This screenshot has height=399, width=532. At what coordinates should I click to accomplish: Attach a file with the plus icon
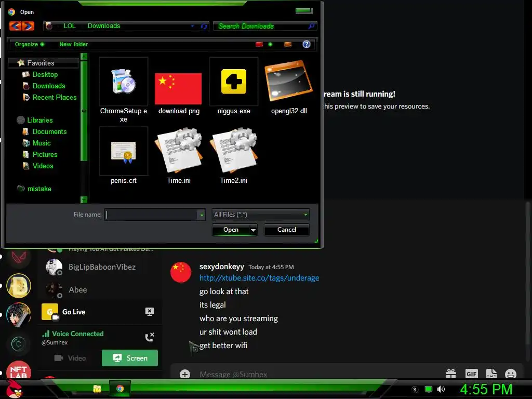(185, 374)
